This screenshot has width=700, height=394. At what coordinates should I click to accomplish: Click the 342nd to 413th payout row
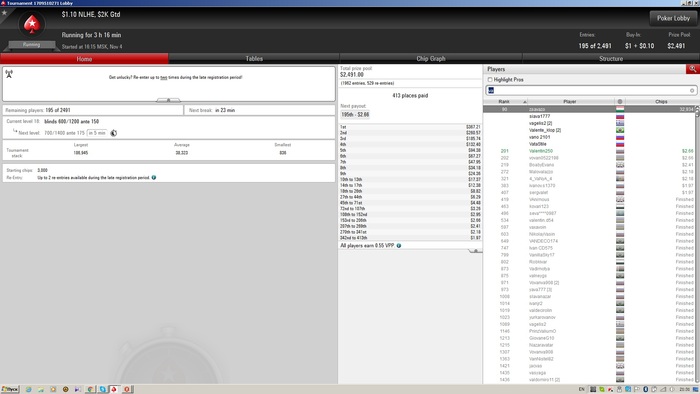tap(410, 238)
